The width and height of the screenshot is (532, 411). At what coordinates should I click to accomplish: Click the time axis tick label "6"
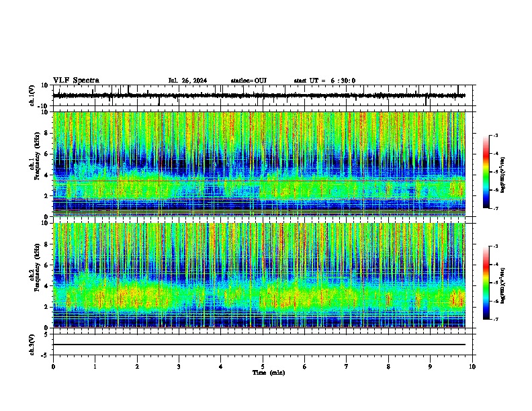point(304,367)
